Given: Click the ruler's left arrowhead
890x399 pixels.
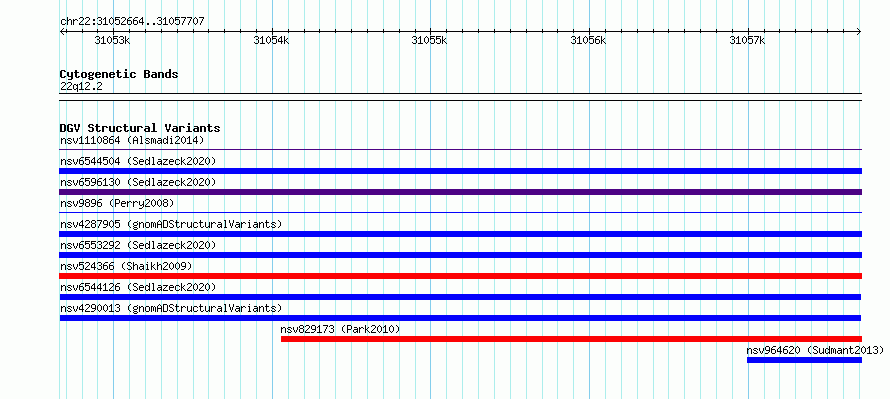Looking at the screenshot, I should click(62, 32).
